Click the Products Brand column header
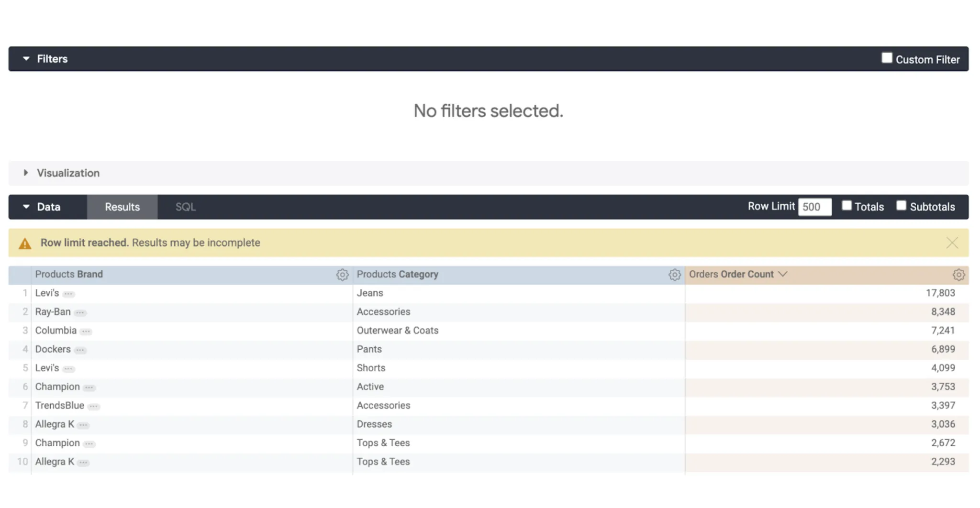Screen dimensions: 980x508 (68, 274)
